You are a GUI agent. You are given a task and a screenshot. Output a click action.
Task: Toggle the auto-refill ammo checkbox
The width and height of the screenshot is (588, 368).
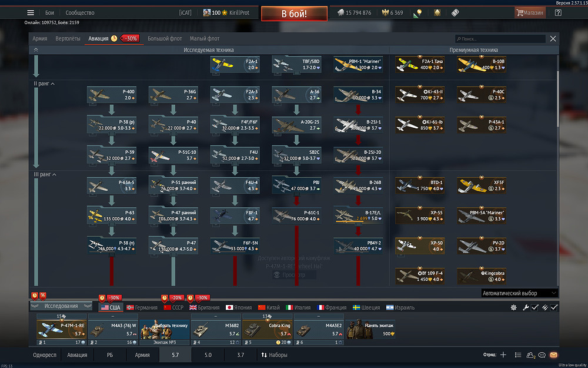click(x=554, y=307)
